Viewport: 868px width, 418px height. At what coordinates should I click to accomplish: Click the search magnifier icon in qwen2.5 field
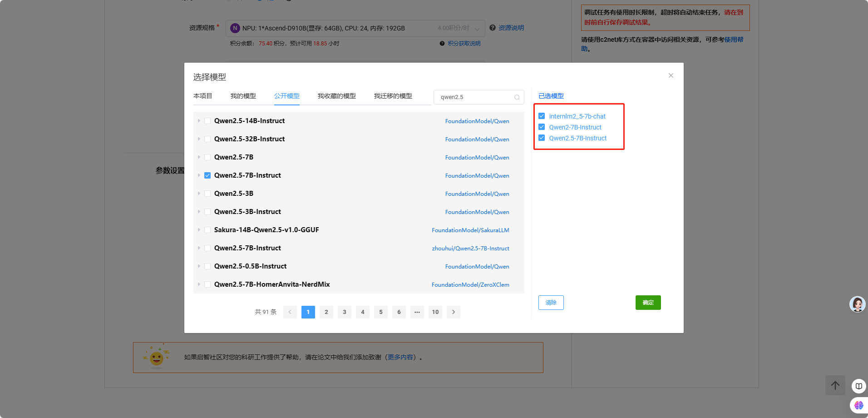[x=517, y=97]
